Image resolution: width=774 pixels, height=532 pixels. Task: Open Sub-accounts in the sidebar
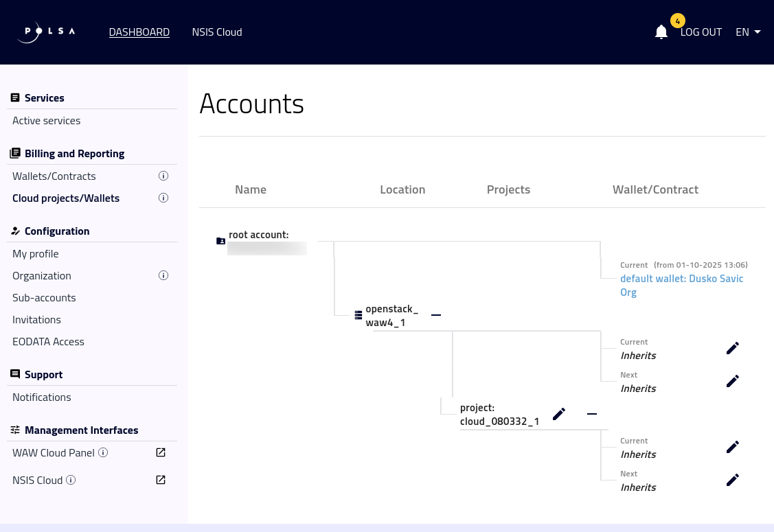44,297
